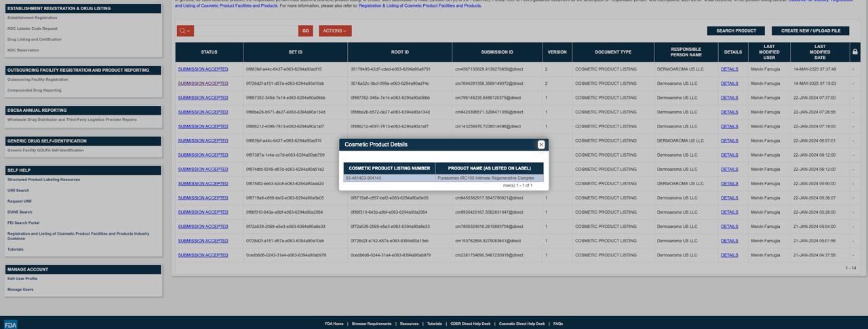The image size is (868, 329).
Task: Open Establishment Registration in sidebar
Action: click(x=32, y=18)
